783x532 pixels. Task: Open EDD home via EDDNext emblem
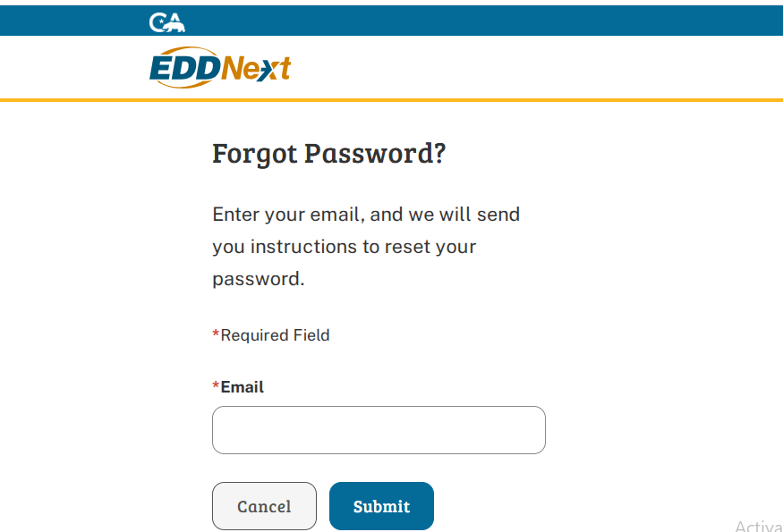tap(218, 66)
